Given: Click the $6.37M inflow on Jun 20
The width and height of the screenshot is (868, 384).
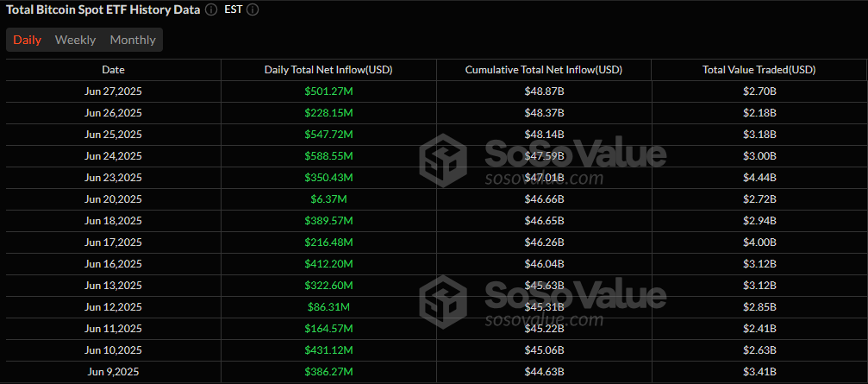Looking at the screenshot, I should (328, 199).
